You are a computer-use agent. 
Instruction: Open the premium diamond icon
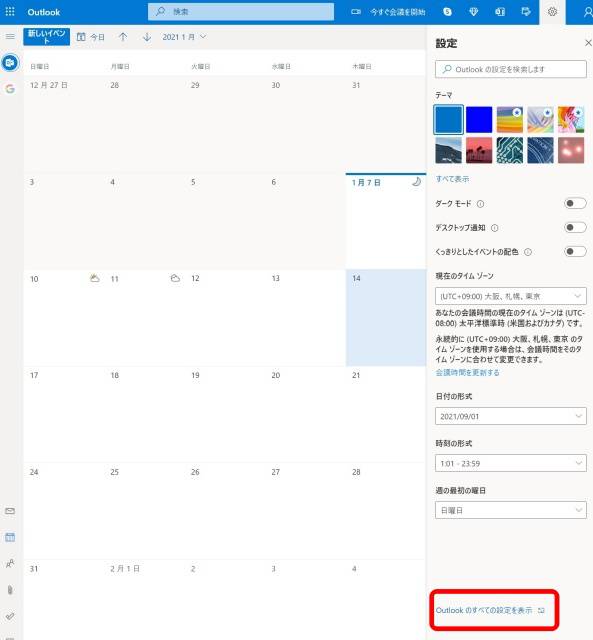click(x=473, y=12)
